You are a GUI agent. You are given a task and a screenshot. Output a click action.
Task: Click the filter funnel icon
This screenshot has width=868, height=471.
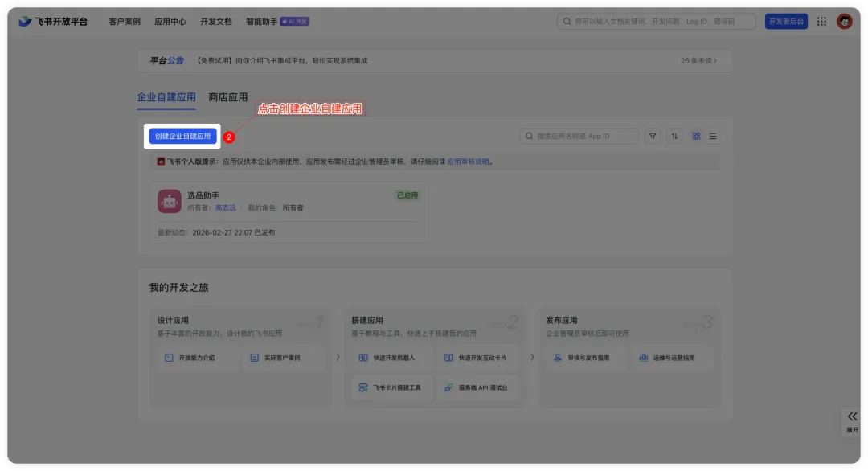[x=653, y=136]
